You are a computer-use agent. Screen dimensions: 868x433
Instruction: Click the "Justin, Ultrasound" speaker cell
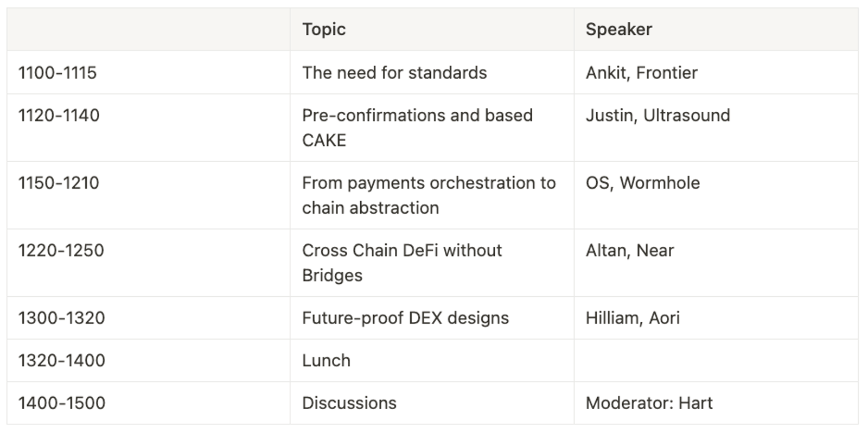pos(658,115)
